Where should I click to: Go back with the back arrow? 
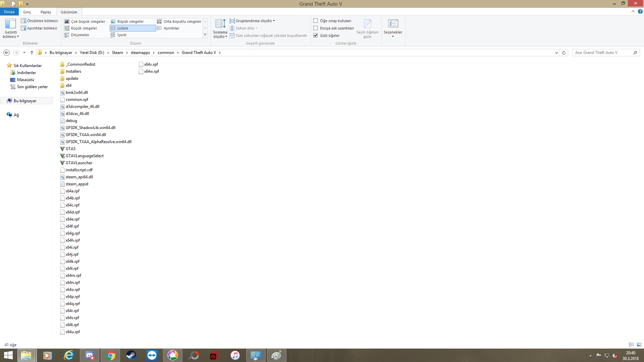(6, 53)
